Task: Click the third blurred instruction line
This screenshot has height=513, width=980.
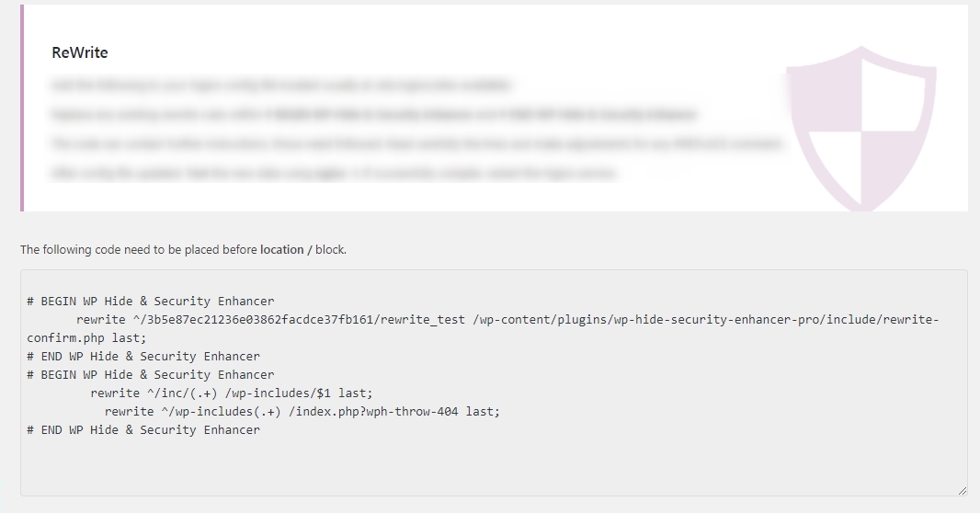Action: [417, 143]
